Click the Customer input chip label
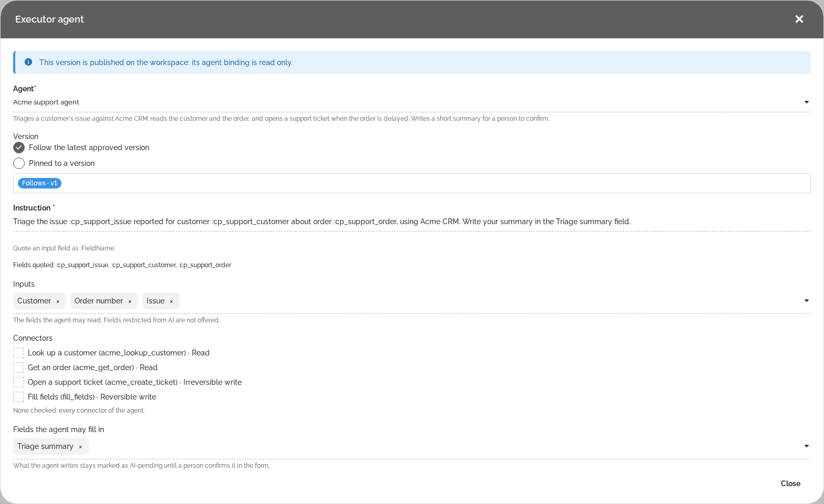This screenshot has height=504, width=824. [x=34, y=301]
